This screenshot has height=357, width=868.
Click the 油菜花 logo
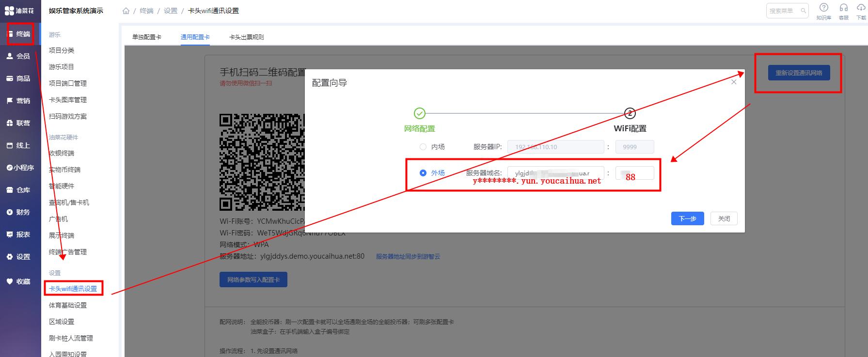point(19,11)
